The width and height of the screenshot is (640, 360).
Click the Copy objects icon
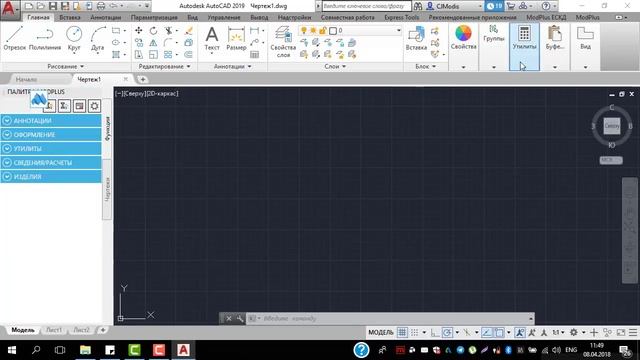139,42
